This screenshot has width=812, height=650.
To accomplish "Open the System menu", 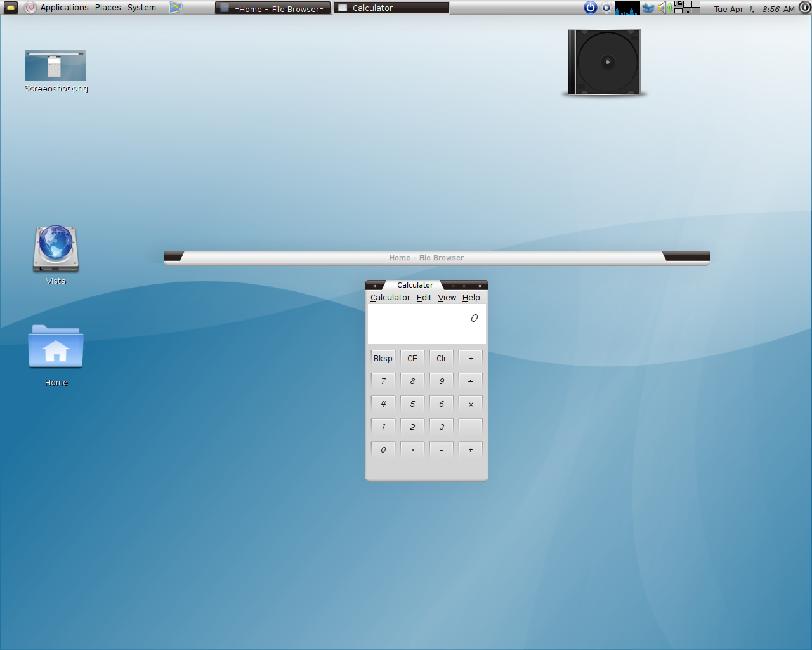I will [141, 8].
